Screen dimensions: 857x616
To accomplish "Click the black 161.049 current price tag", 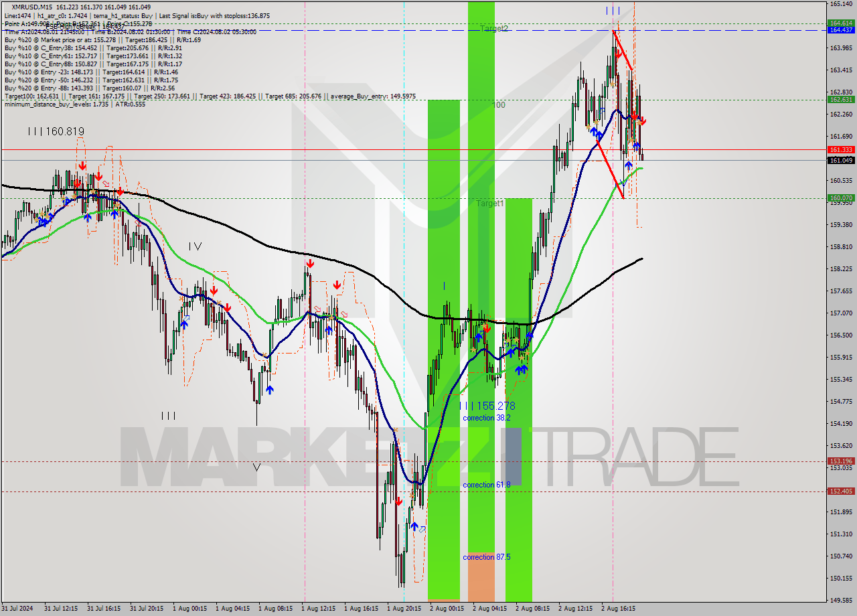I will coord(841,160).
